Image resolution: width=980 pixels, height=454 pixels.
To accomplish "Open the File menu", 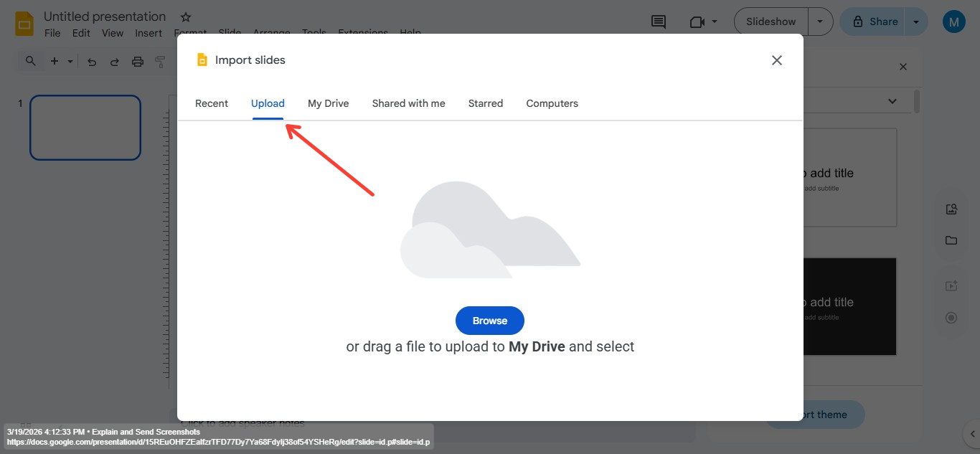I will tap(52, 33).
